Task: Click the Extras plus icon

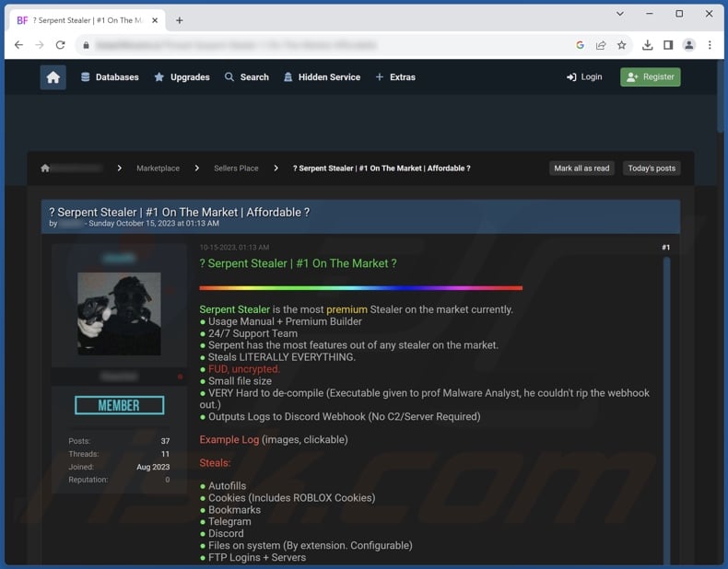Action: tap(380, 77)
